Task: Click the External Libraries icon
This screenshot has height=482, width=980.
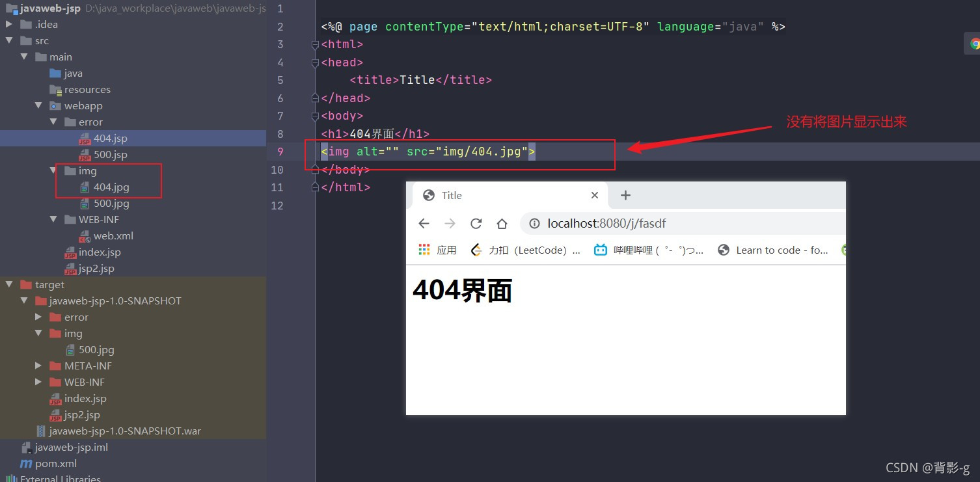Action: pyautogui.click(x=12, y=479)
